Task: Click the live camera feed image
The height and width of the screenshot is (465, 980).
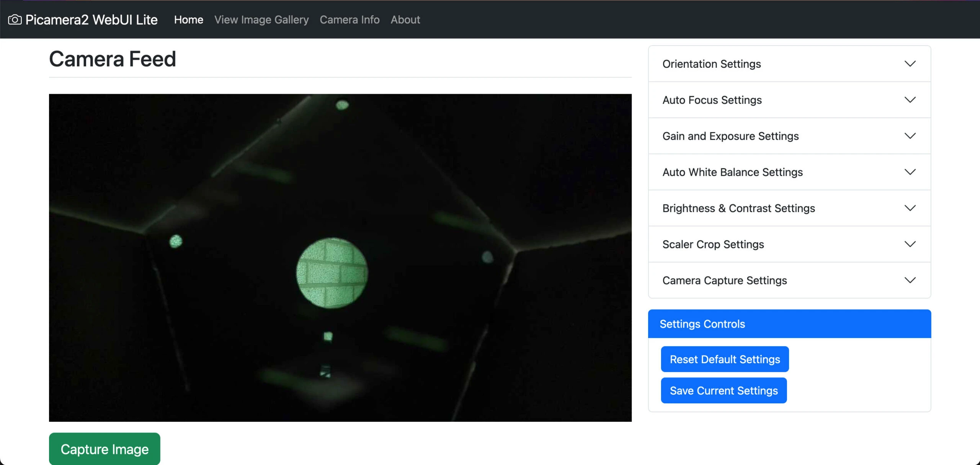Action: coord(340,258)
